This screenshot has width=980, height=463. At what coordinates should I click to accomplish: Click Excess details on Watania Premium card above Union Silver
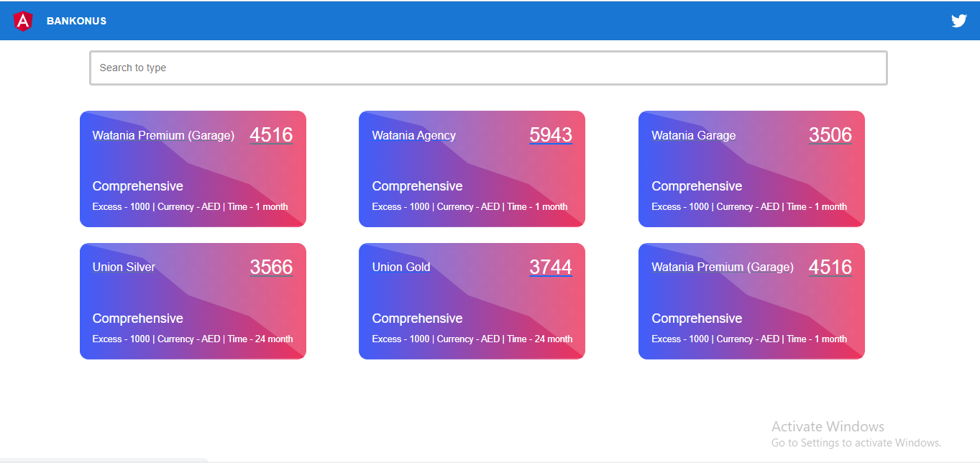point(190,206)
